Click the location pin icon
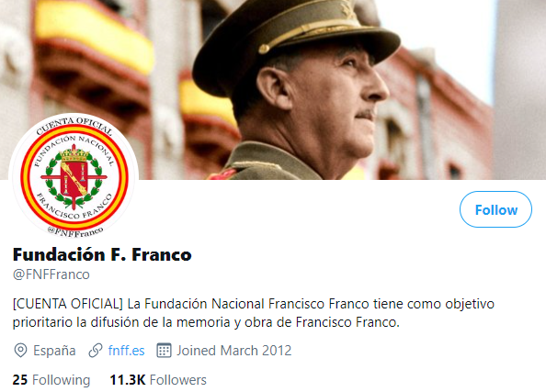Image resolution: width=546 pixels, height=392 pixels. [x=20, y=351]
